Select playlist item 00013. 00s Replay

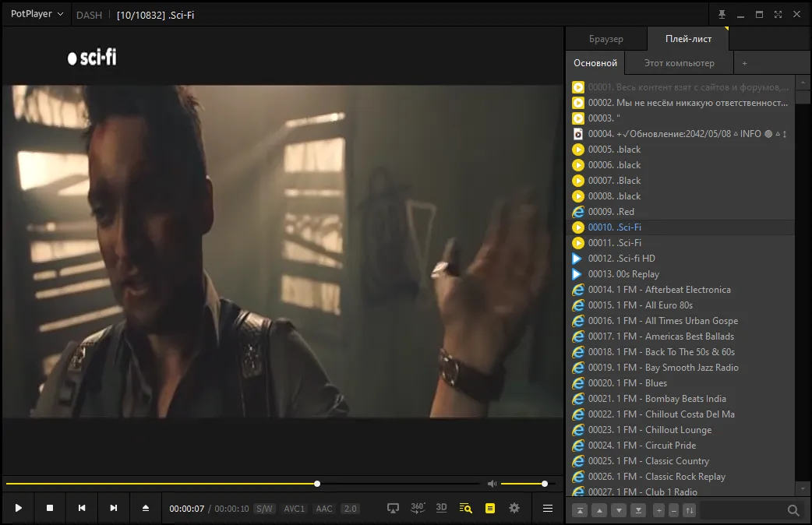coord(680,274)
